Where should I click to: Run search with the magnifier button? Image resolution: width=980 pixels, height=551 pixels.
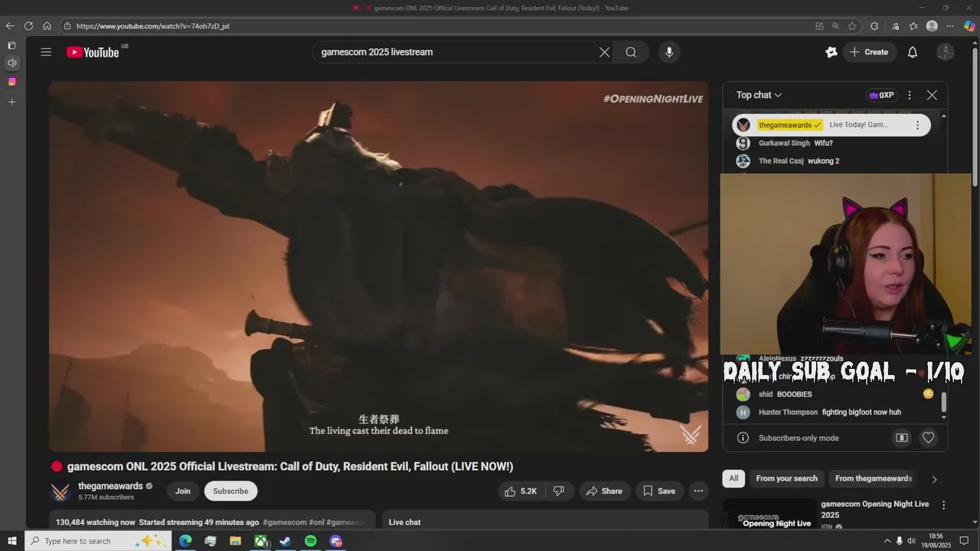[631, 52]
